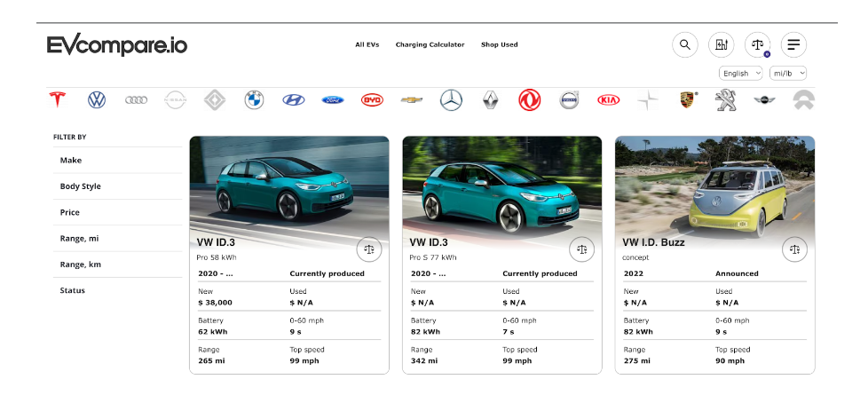
Task: Select the Chevrolet bowtie logo
Action: 411,100
